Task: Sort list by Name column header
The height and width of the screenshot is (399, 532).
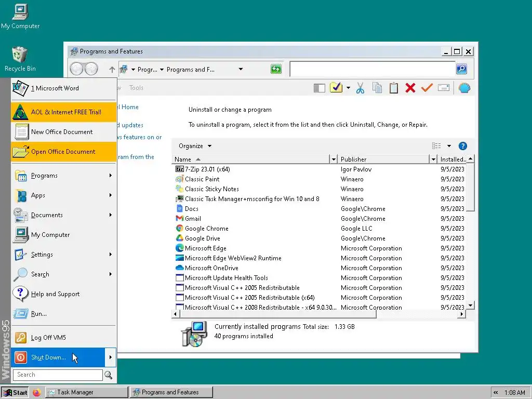Action: (x=251, y=159)
